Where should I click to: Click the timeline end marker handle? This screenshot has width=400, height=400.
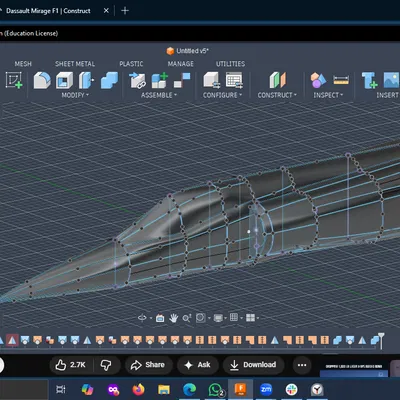pos(381,341)
